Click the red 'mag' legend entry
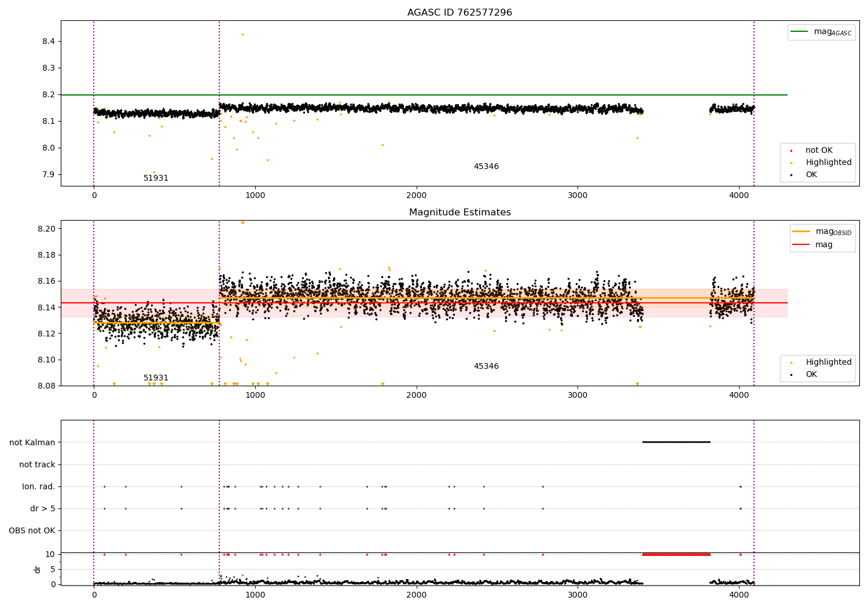The image size is (868, 608). [812, 244]
